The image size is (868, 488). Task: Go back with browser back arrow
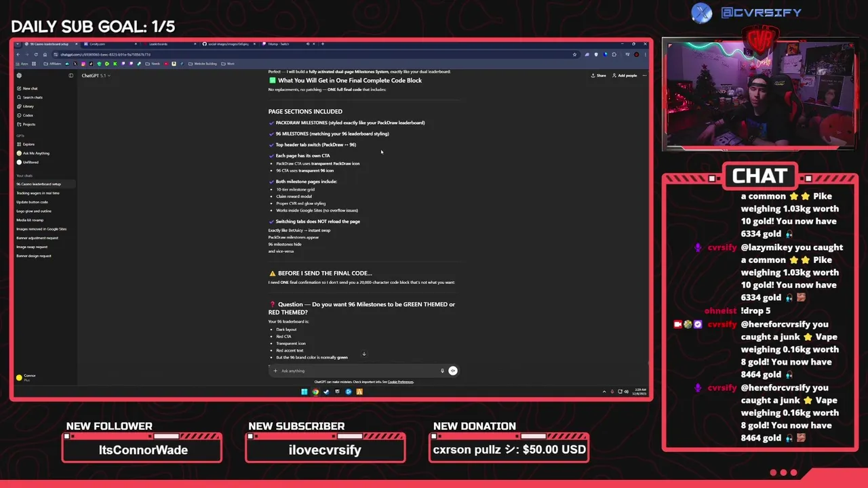click(x=18, y=54)
